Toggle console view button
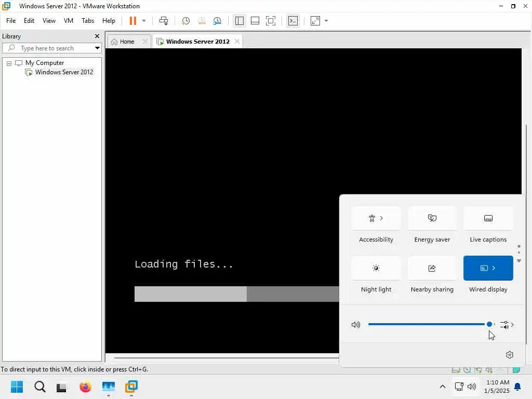The width and height of the screenshot is (532, 399). (293, 21)
